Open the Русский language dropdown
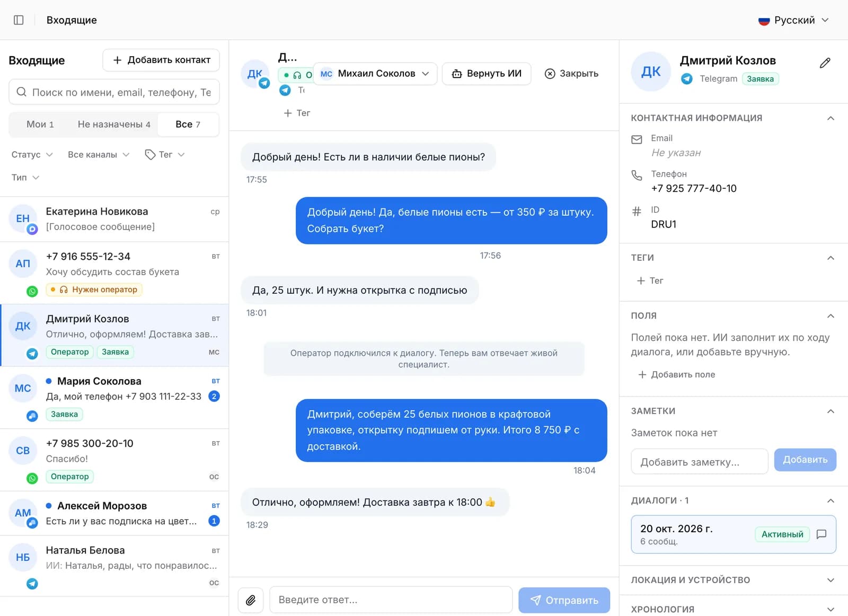Viewport: 848px width, 616px height. [793, 20]
